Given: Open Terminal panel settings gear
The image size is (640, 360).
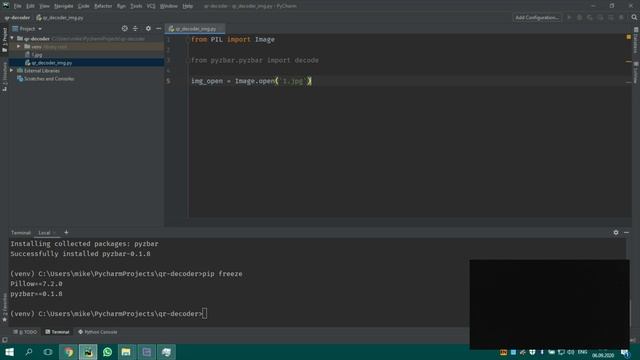Looking at the screenshot, I should click(x=616, y=232).
